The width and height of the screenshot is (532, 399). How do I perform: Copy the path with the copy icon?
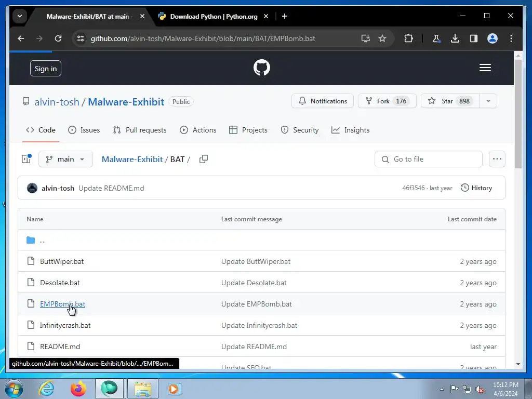coord(204,159)
